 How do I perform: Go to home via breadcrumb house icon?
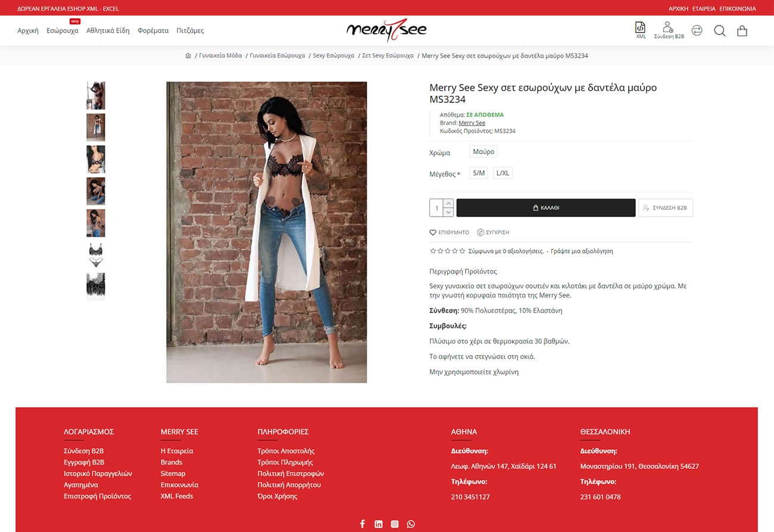coord(188,55)
